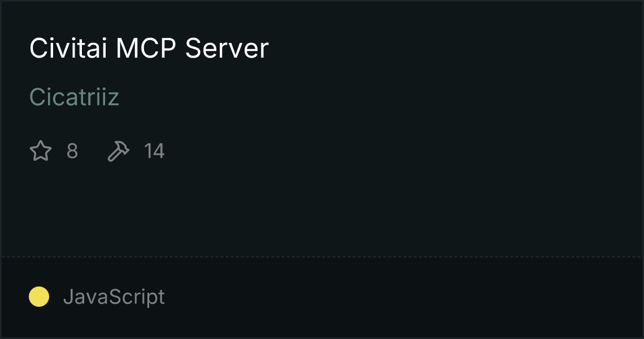Click the star count 8
Viewport: 644px width, 339px height.
pos(72,151)
